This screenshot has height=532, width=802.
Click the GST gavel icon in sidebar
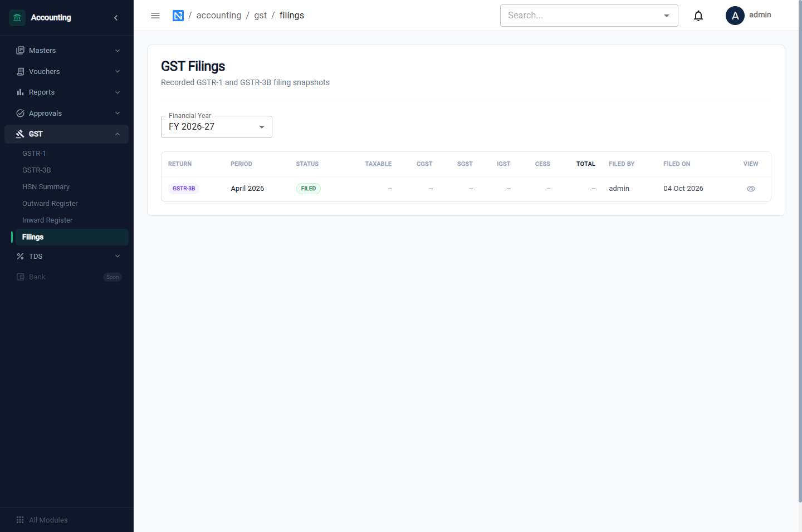click(x=20, y=134)
